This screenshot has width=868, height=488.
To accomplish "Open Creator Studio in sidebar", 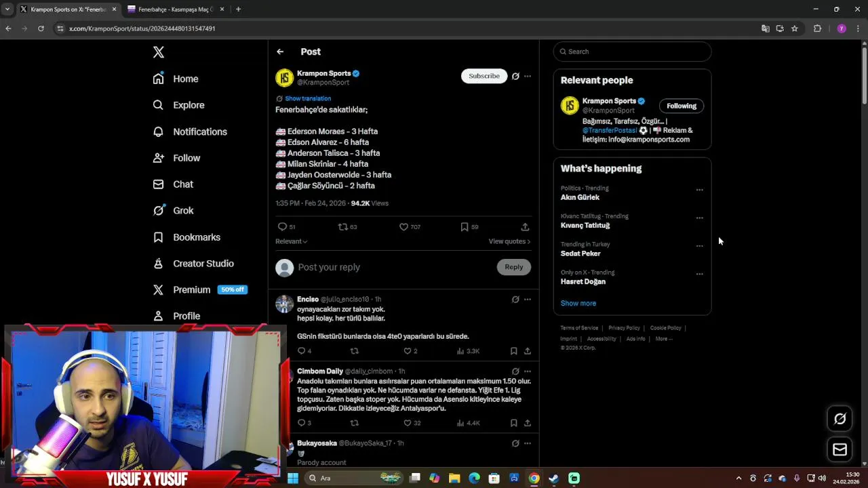I will point(193,264).
